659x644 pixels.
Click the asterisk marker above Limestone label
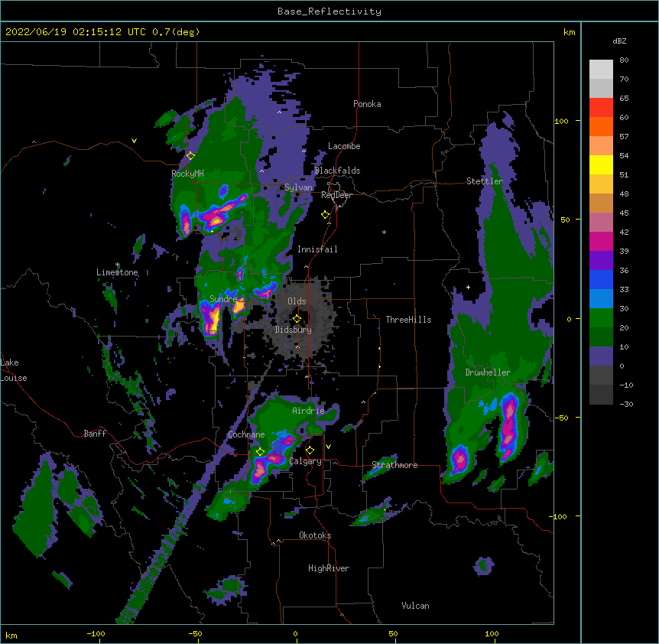118,265
